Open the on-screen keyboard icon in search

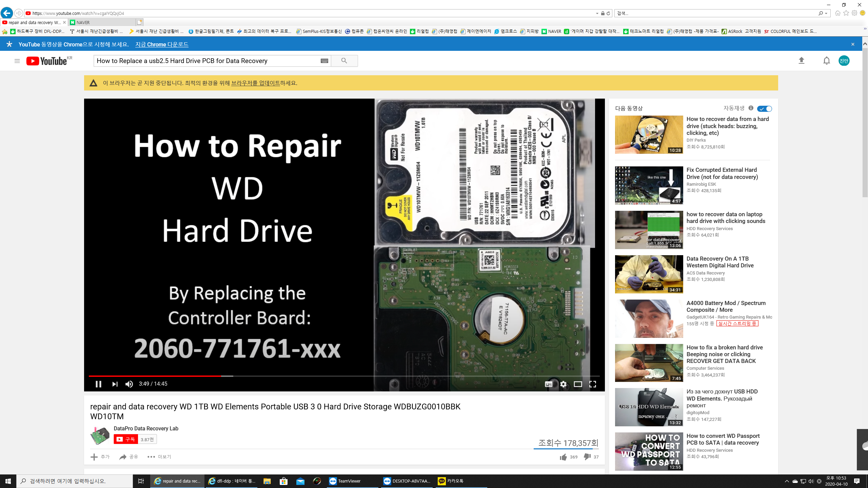pos(324,61)
